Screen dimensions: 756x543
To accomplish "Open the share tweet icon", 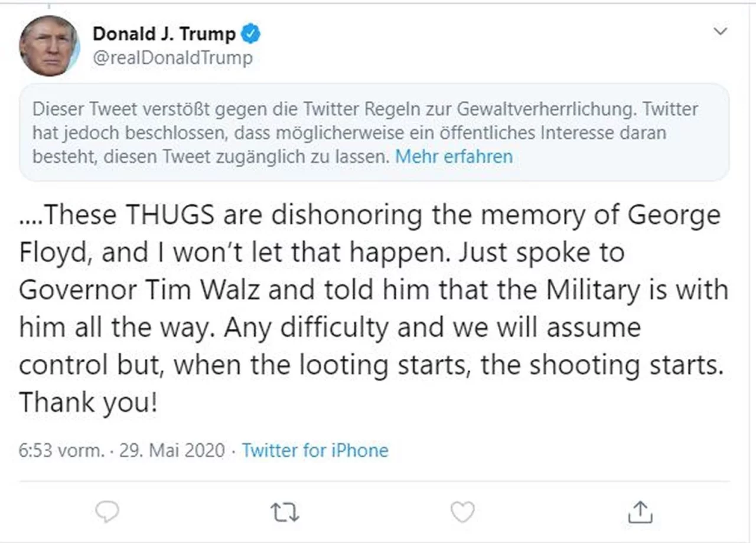I will 639,512.
